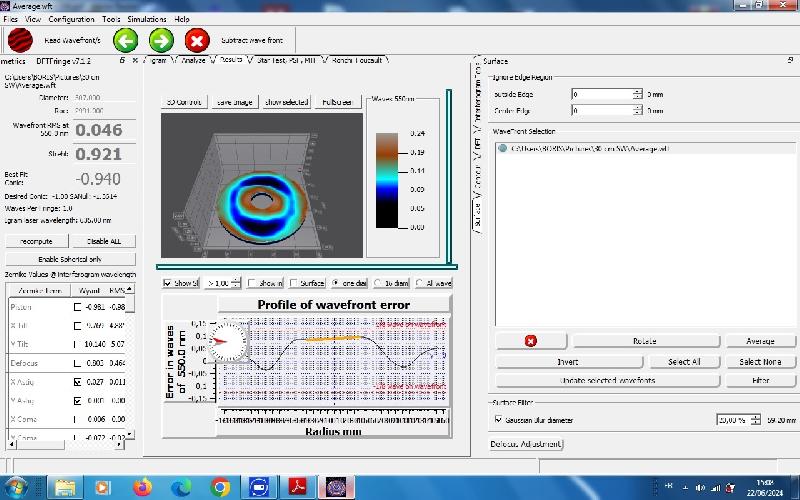Screen dimensions: 800x500
Task: Click the Disable ALL button
Action: (x=104, y=241)
